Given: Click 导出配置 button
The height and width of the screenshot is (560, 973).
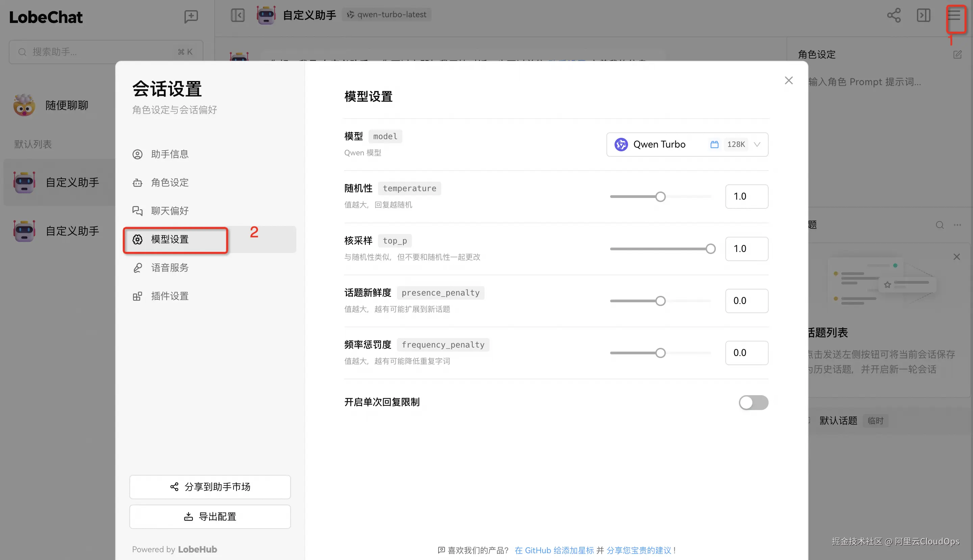Looking at the screenshot, I should tap(210, 516).
